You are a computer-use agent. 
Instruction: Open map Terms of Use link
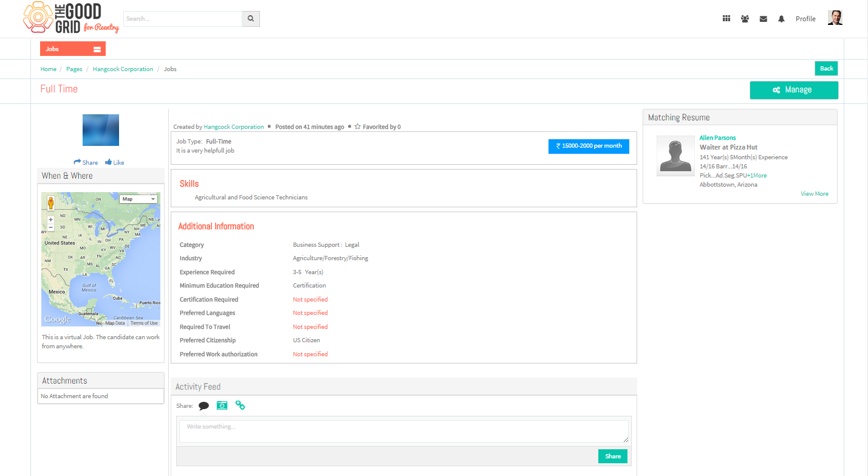point(144,323)
